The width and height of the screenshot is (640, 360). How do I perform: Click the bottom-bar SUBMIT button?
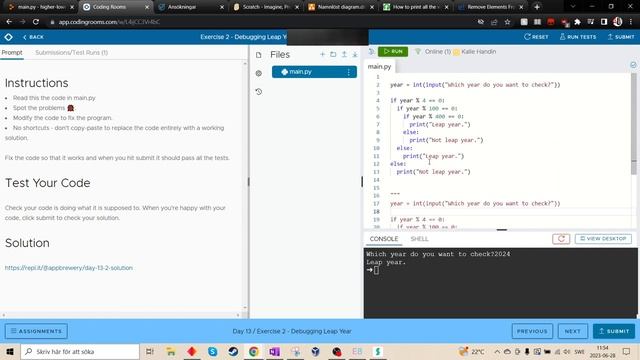pos(613,331)
